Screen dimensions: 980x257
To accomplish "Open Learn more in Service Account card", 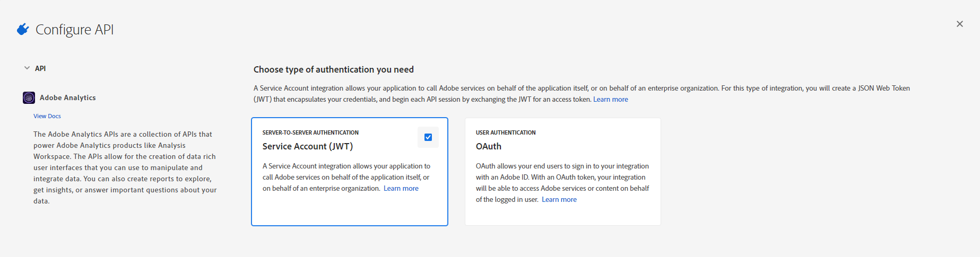I will (401, 188).
